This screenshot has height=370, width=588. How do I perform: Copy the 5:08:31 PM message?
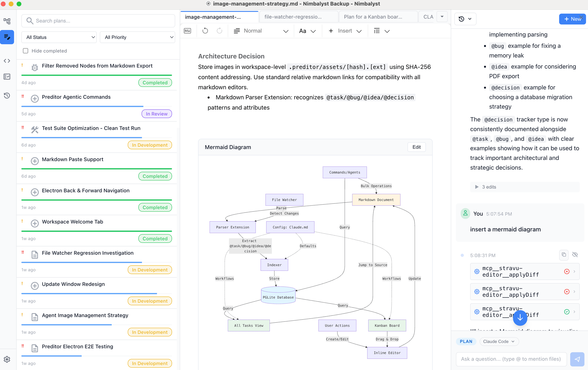564,255
